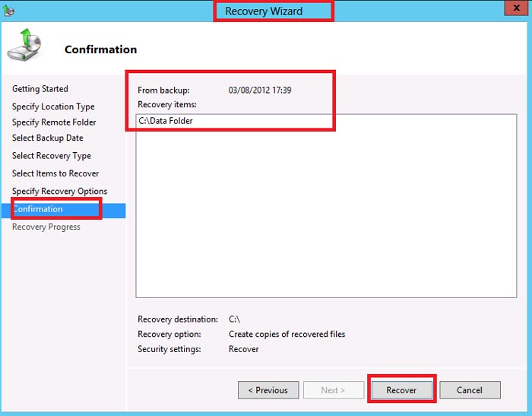This screenshot has width=532, height=416.
Task: Click the backup date 03/08/2012 17:39
Action: pyautogui.click(x=260, y=91)
